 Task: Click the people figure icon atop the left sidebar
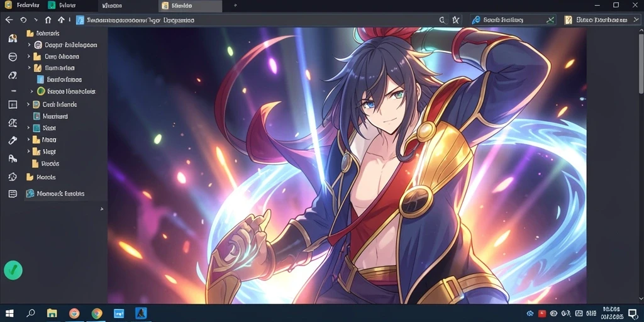click(13, 38)
